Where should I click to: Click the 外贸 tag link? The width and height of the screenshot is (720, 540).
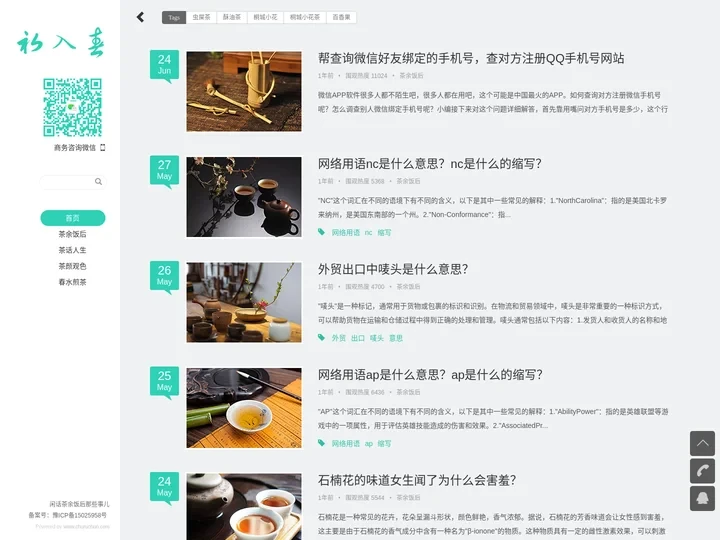[x=339, y=338]
